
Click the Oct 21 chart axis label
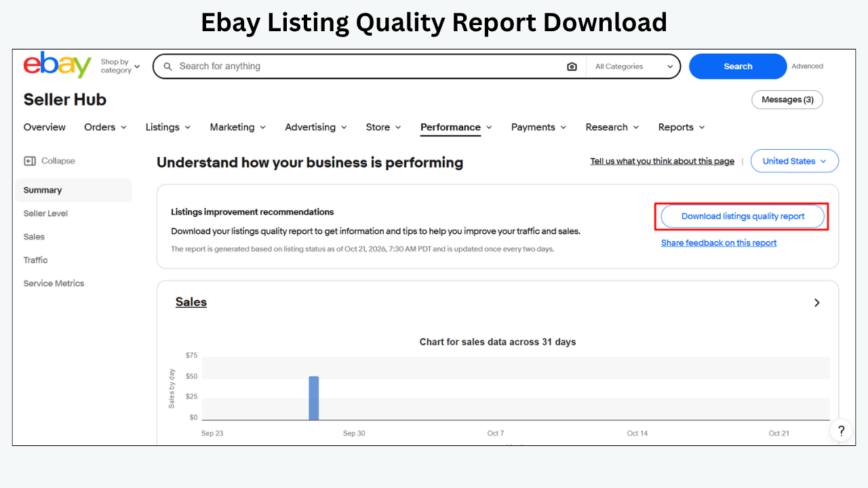[778, 433]
